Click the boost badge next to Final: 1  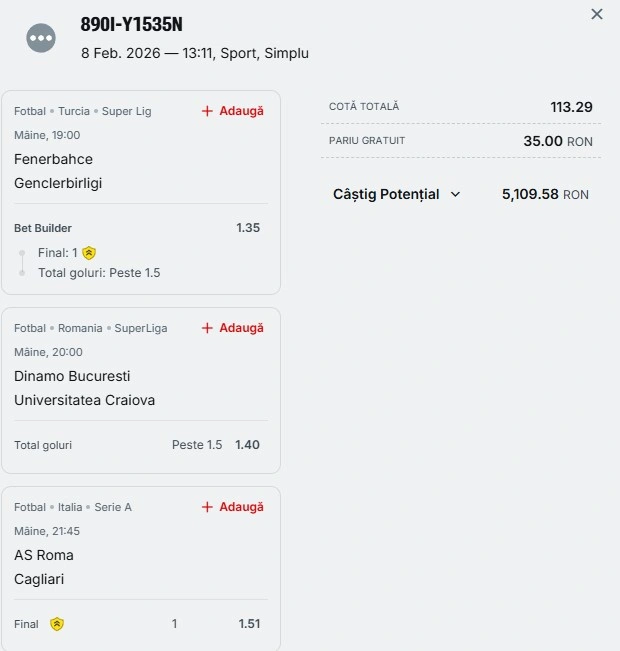coord(89,253)
